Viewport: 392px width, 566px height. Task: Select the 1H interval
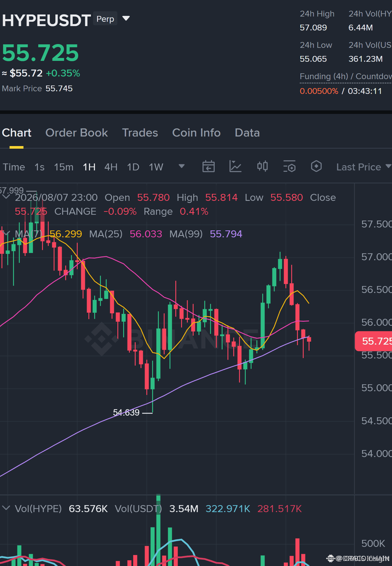tap(89, 167)
